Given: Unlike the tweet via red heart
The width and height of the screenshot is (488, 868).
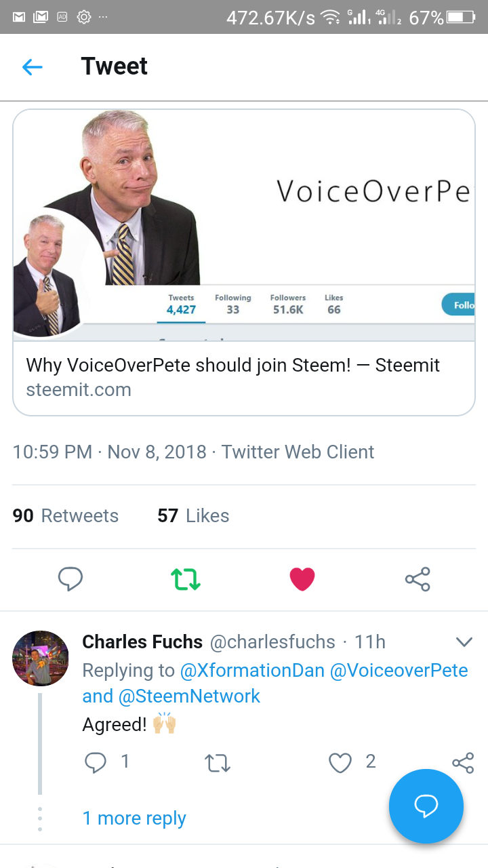Looking at the screenshot, I should pyautogui.click(x=302, y=579).
